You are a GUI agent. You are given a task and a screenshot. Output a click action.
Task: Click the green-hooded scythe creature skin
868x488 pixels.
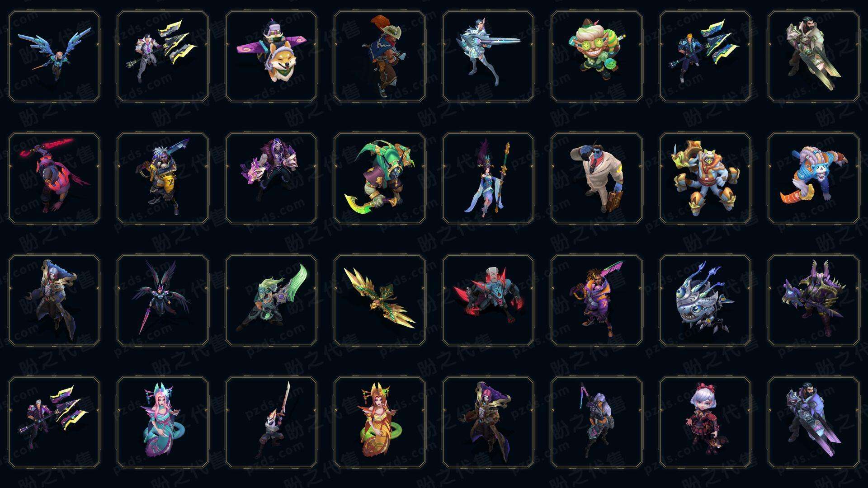[x=380, y=178]
